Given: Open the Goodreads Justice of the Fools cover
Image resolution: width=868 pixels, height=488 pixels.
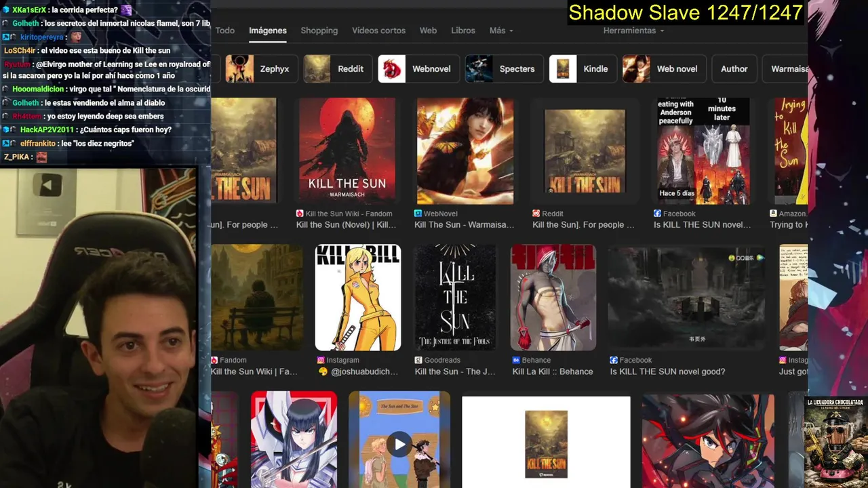Looking at the screenshot, I should (455, 298).
